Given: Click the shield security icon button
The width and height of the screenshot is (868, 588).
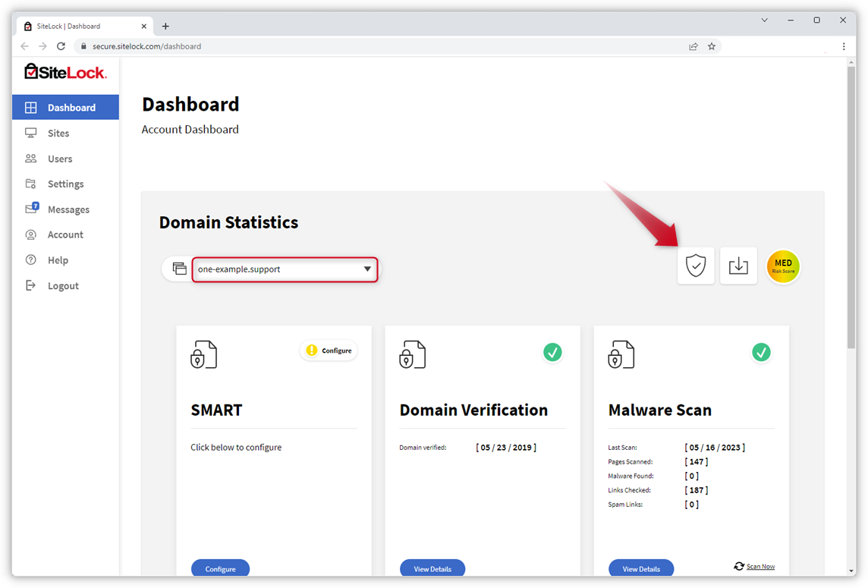Looking at the screenshot, I should tap(696, 266).
